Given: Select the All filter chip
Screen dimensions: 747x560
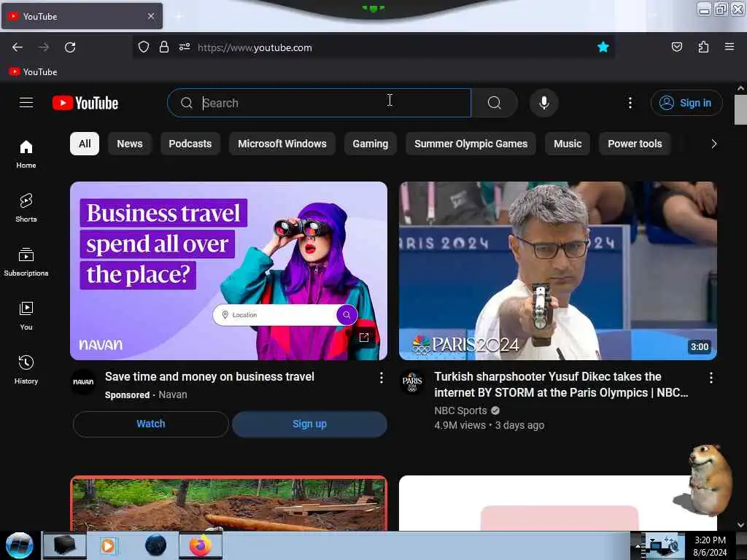Looking at the screenshot, I should 85,144.
